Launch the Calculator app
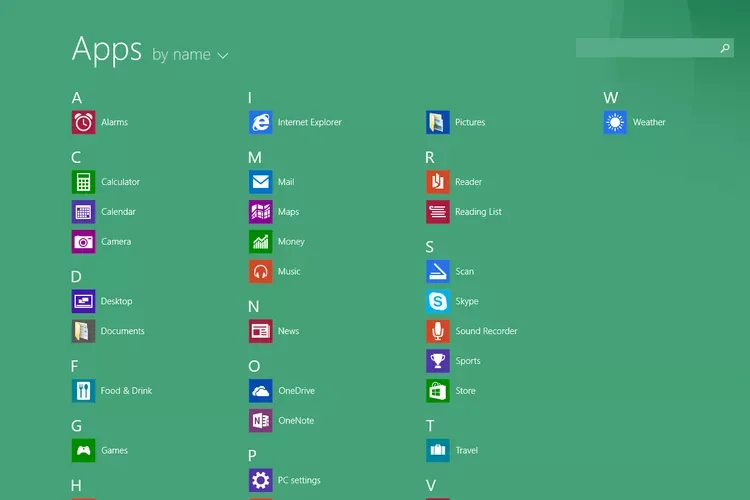The width and height of the screenshot is (750, 500). click(x=84, y=182)
